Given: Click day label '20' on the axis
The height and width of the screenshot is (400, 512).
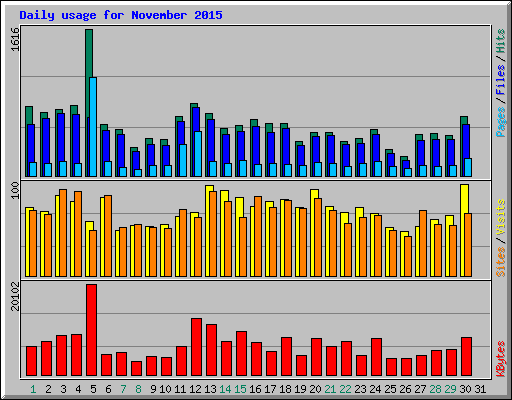Looking at the screenshot, I should tap(315, 389).
